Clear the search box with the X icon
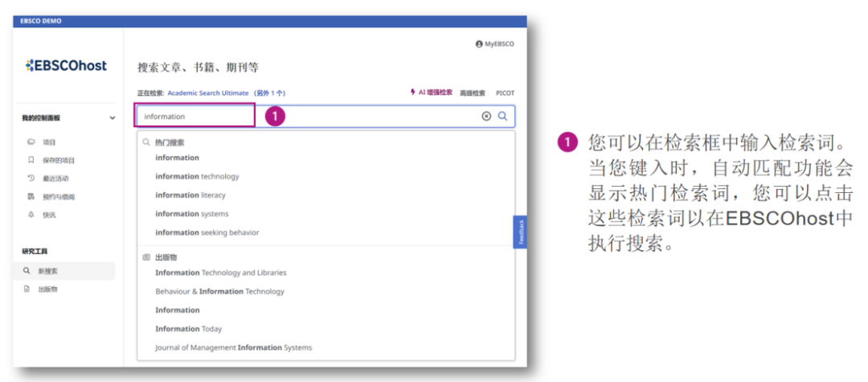 [x=486, y=117]
